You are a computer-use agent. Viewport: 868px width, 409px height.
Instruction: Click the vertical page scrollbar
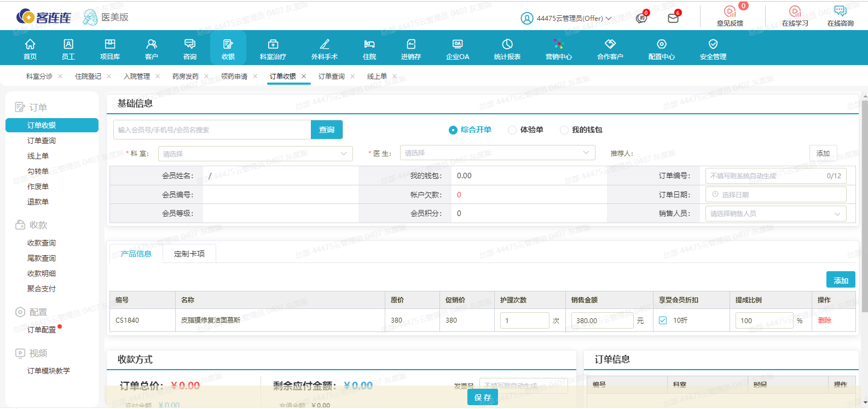(x=865, y=208)
